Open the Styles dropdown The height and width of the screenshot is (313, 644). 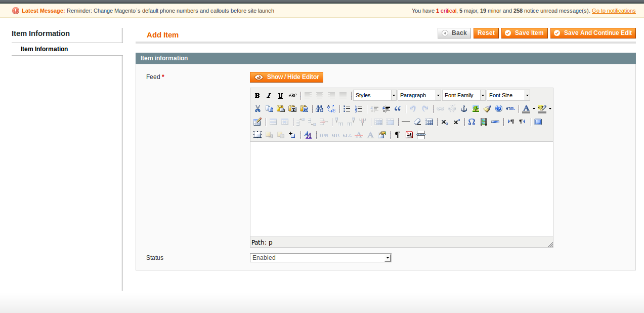coord(375,95)
